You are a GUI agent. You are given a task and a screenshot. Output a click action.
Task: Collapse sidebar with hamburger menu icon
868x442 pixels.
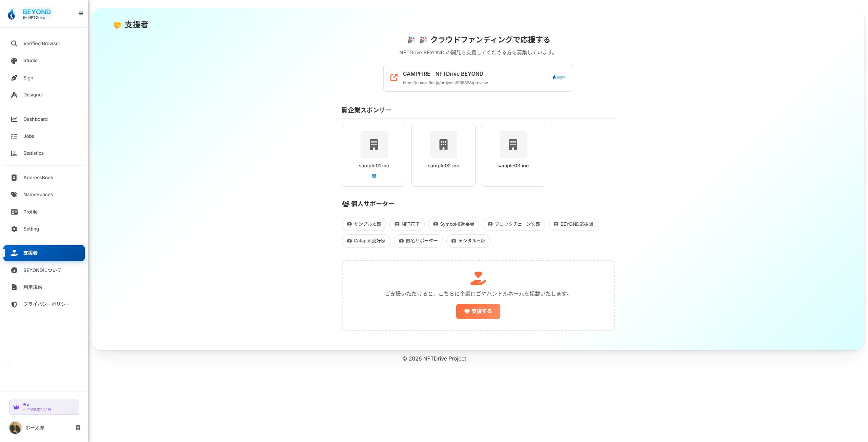(x=81, y=14)
